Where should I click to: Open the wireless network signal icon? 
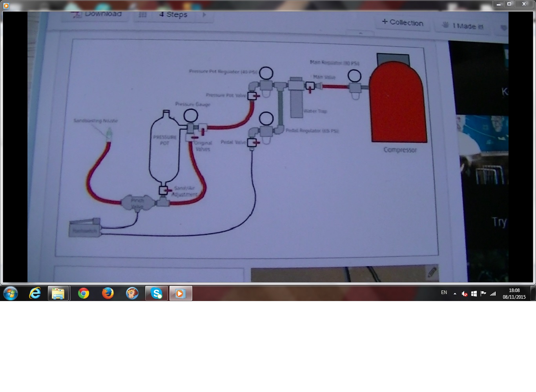[493, 293]
